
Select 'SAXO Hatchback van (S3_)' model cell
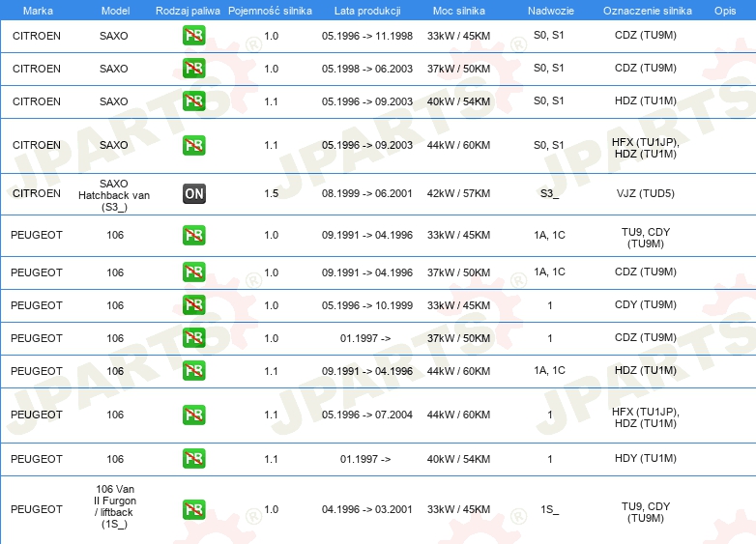point(114,195)
